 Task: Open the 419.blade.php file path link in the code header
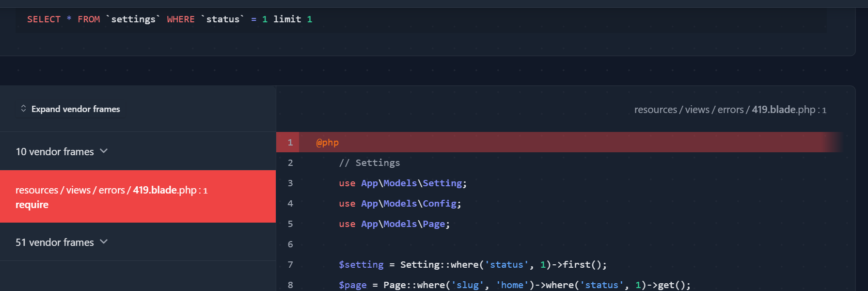[730, 110]
